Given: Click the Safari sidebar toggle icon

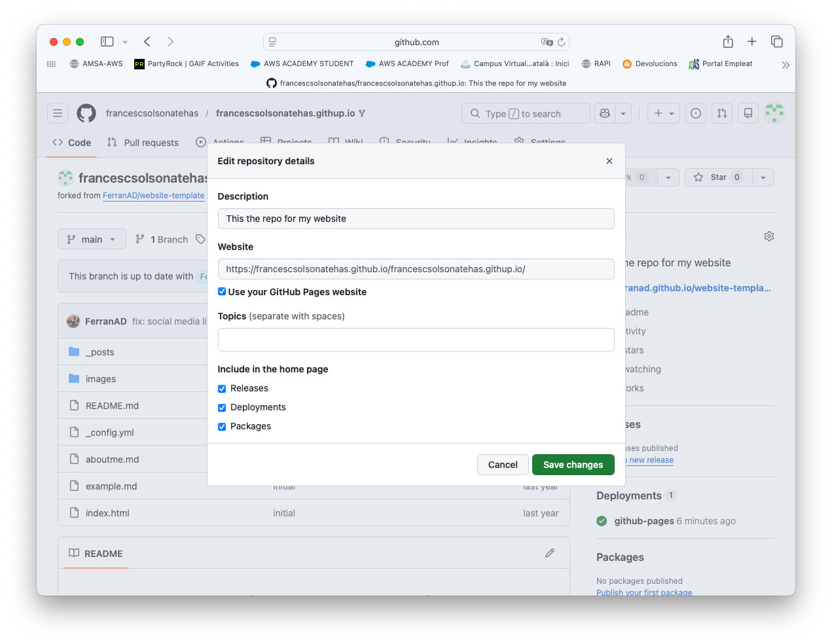Looking at the screenshot, I should (x=107, y=42).
